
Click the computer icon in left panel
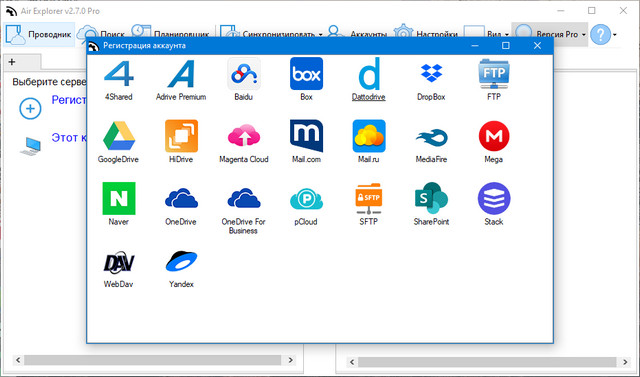[x=31, y=146]
